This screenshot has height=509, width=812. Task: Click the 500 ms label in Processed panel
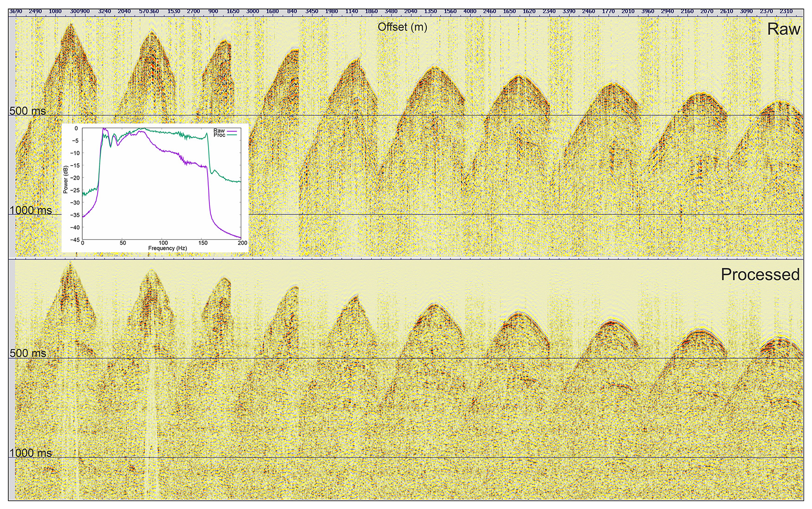pyautogui.click(x=28, y=353)
